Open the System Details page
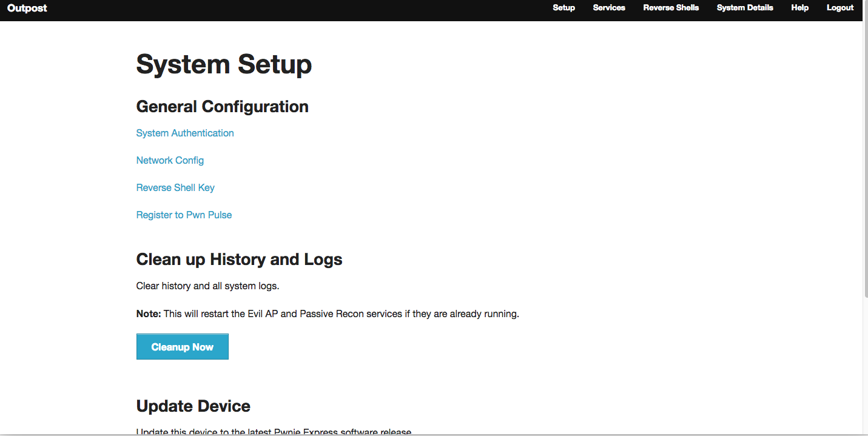 pos(745,8)
